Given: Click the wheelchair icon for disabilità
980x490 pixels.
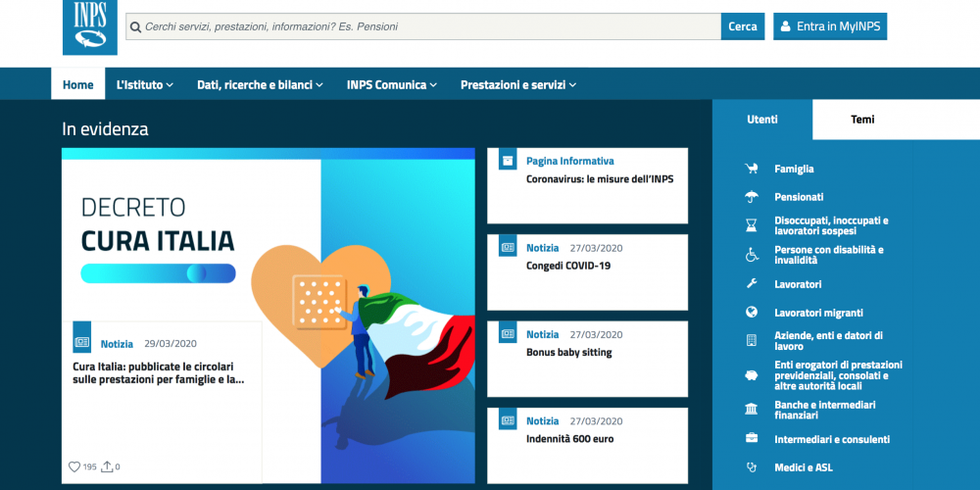Looking at the screenshot, I should click(752, 255).
